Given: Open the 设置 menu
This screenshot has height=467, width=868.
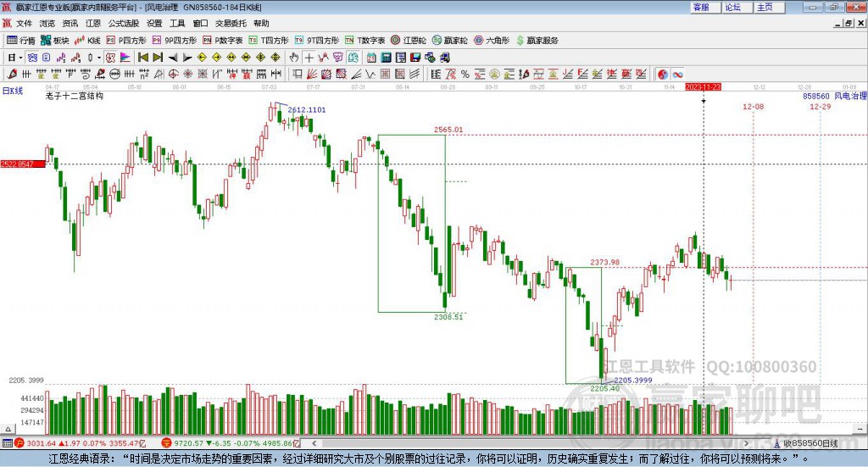Looking at the screenshot, I should (x=154, y=23).
